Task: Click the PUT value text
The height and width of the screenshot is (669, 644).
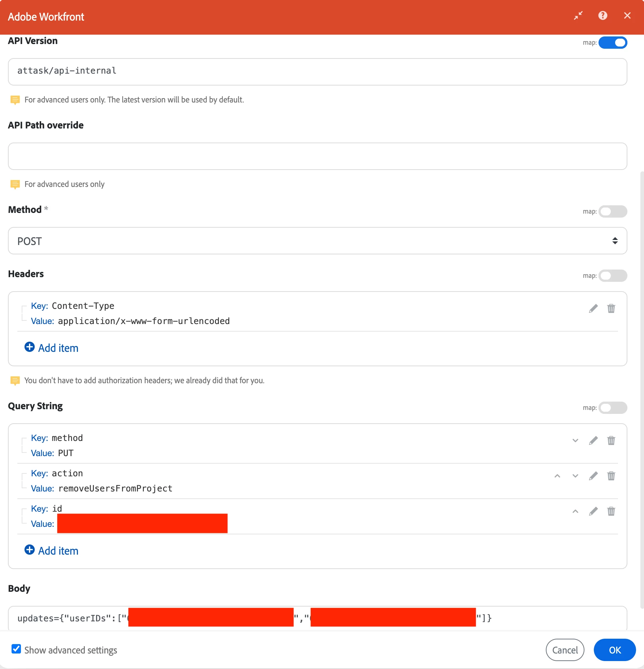Action: pos(66,453)
